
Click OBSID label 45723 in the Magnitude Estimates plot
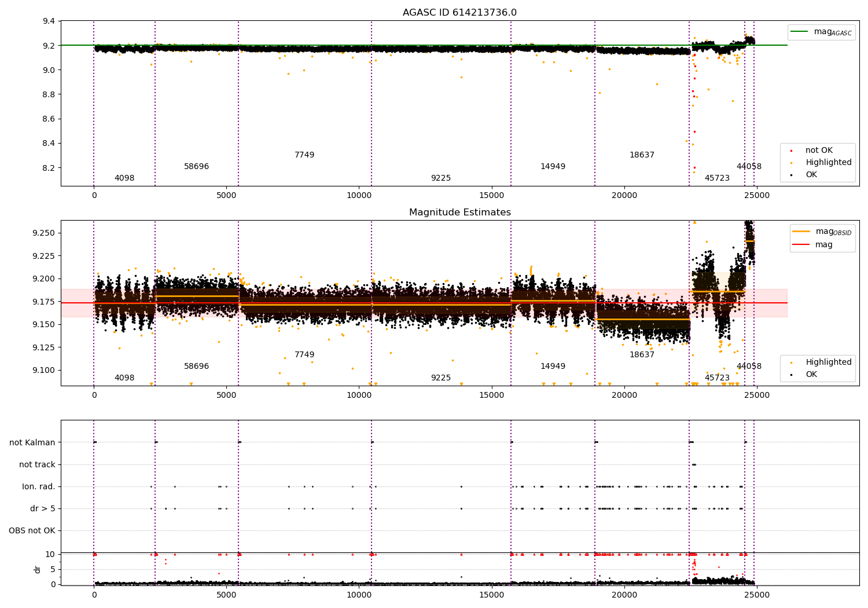click(717, 378)
